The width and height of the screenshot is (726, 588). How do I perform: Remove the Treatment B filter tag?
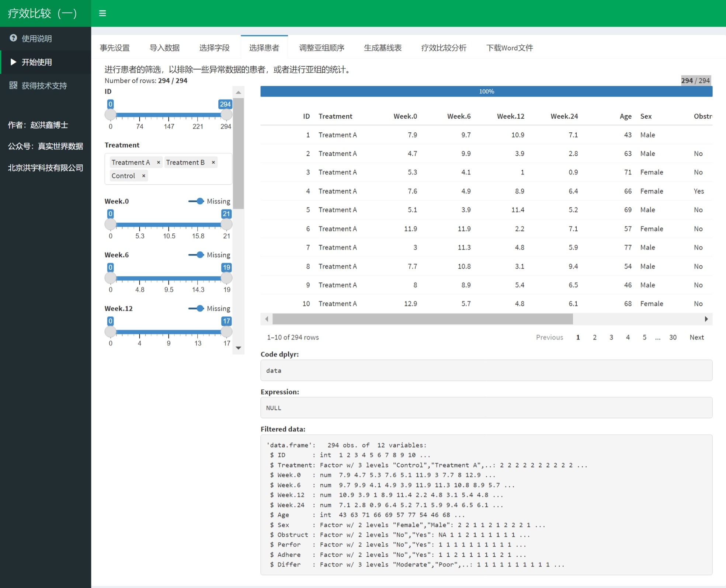coord(213,163)
